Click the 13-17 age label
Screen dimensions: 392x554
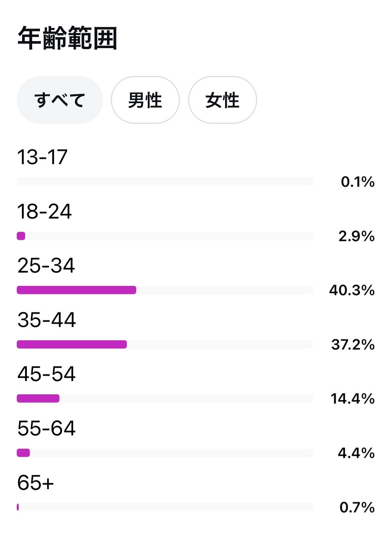click(42, 157)
